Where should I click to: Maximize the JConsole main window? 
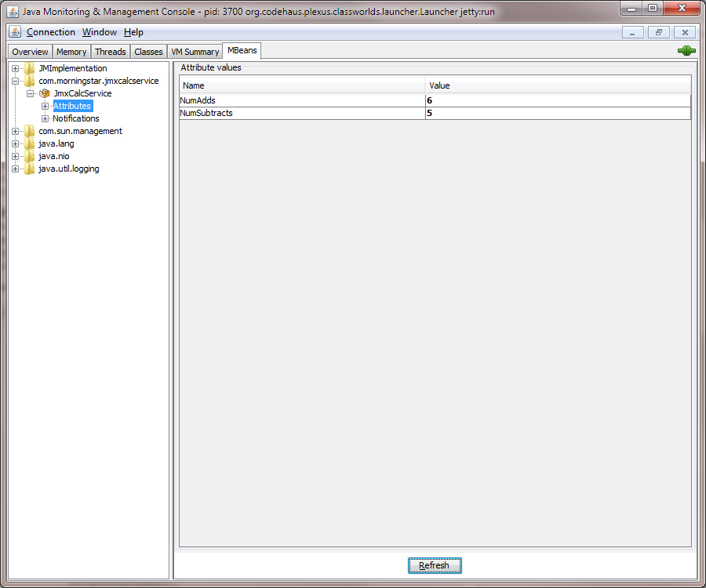653,8
